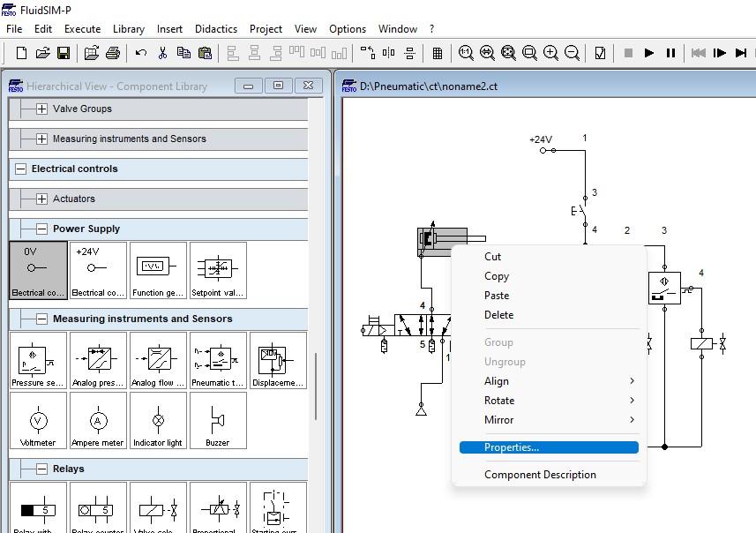
Task: Expand the Actuators tree node
Action: [42, 199]
